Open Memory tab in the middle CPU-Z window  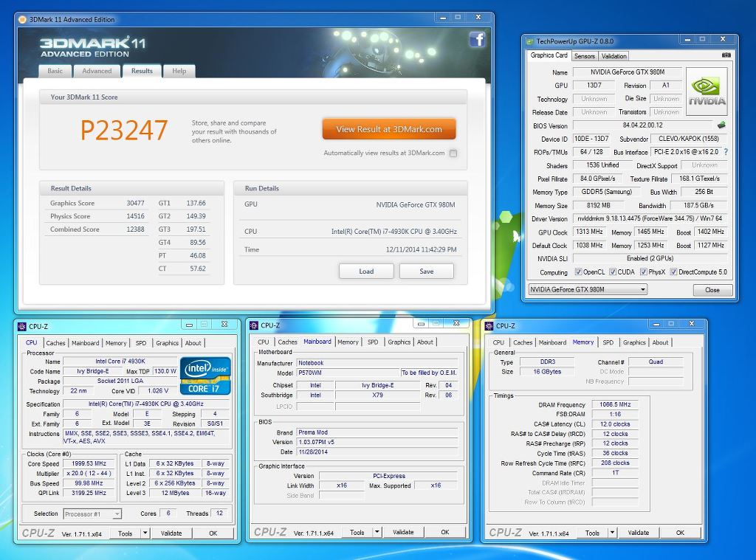coord(348,342)
